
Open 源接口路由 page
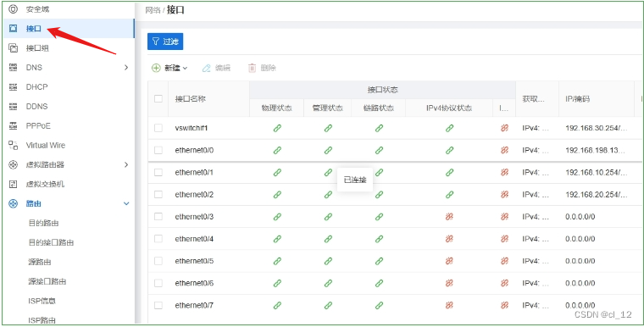pos(47,281)
